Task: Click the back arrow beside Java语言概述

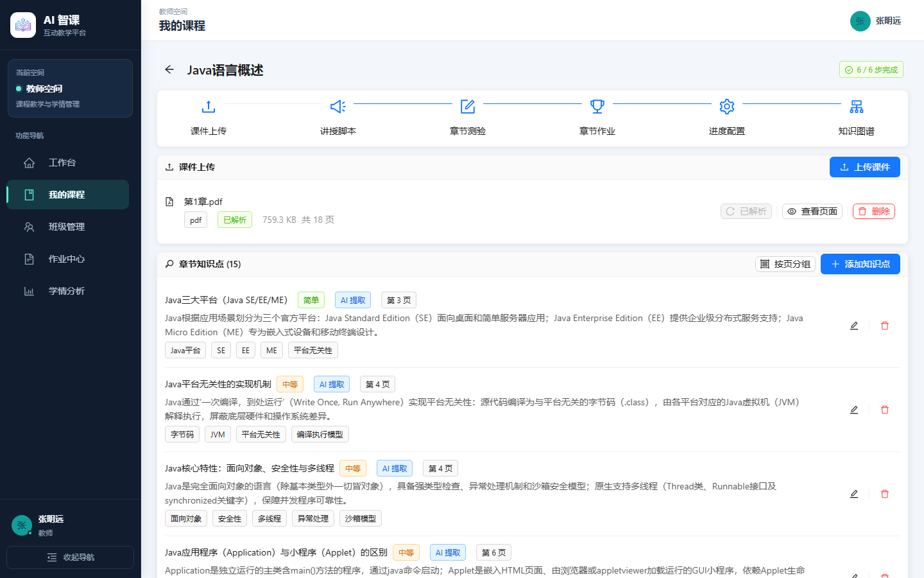Action: [x=169, y=69]
